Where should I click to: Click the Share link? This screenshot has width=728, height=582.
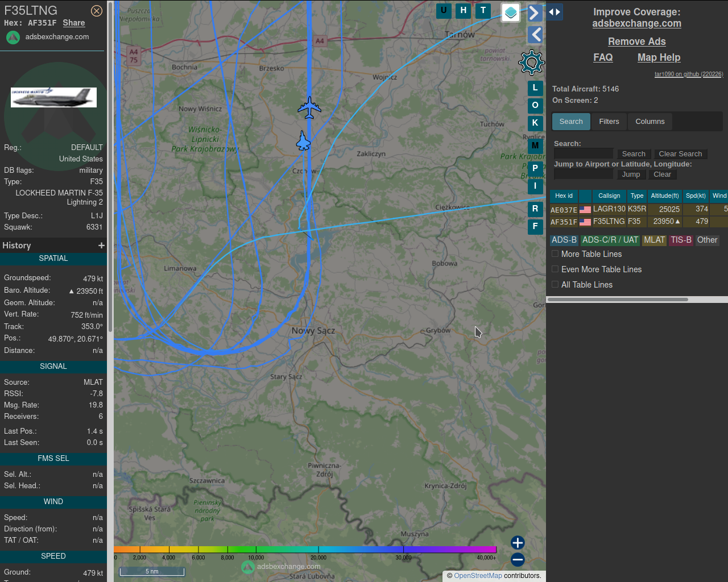(74, 23)
